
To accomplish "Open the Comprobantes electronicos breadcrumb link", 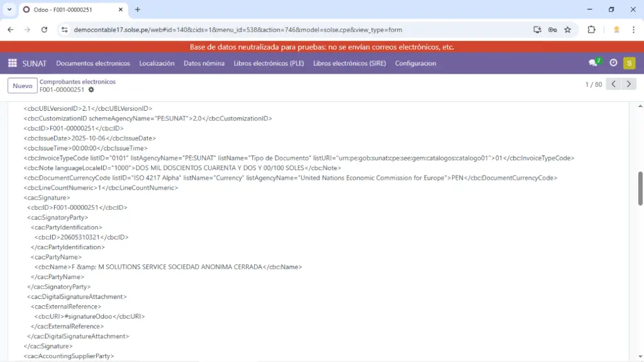I will pos(77,82).
